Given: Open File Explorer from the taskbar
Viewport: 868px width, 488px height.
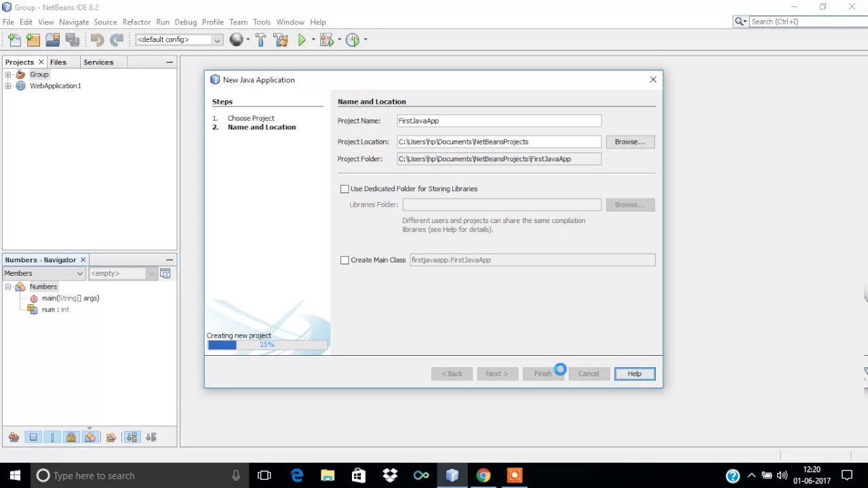Looking at the screenshot, I should 328,475.
